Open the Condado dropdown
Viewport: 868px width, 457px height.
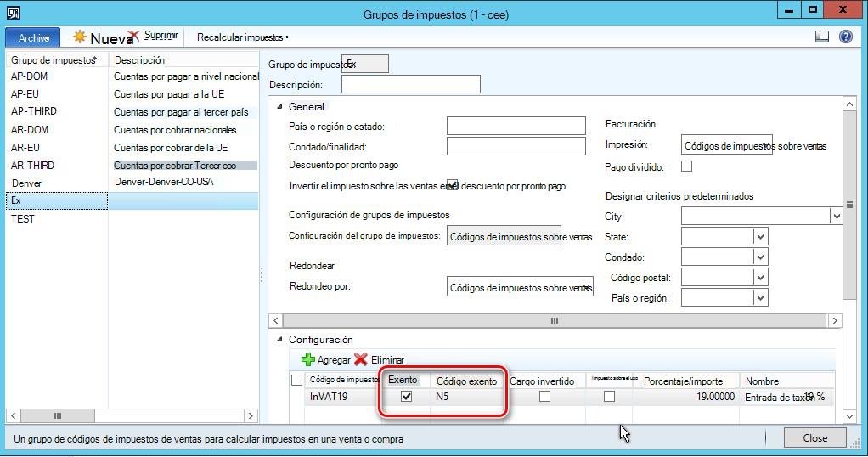click(761, 257)
